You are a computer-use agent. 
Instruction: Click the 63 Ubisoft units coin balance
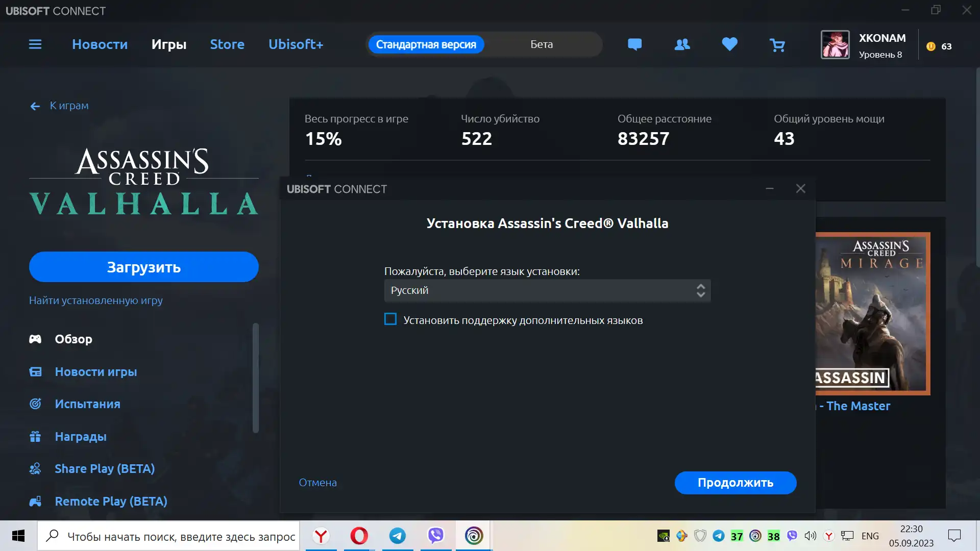coord(939,46)
